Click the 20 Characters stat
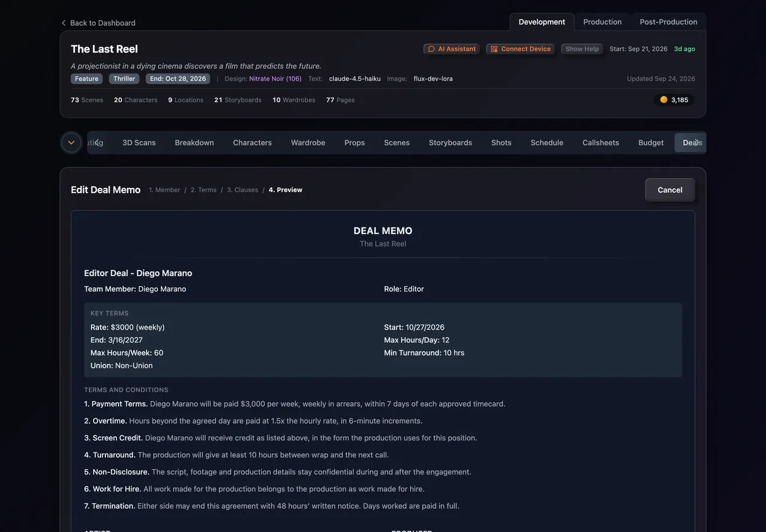Screen dimensions: 766x532 136,100
